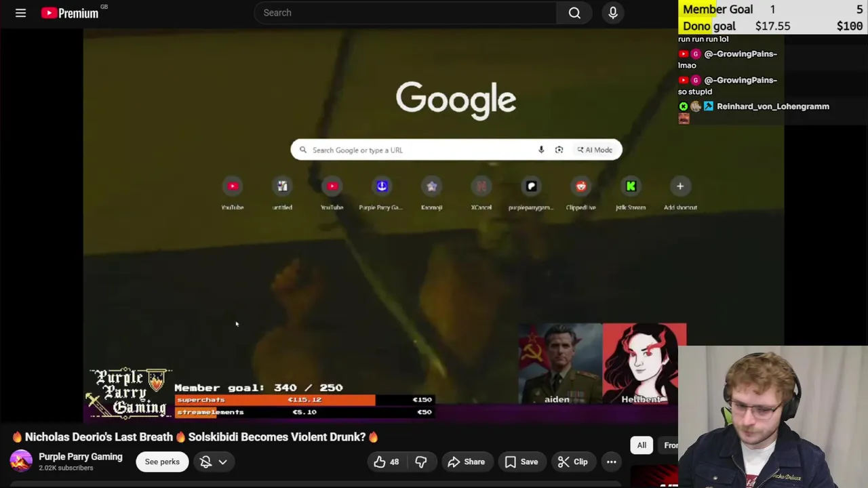The height and width of the screenshot is (488, 868).
Task: Click the so stupid chat message
Action: pyautogui.click(x=695, y=91)
